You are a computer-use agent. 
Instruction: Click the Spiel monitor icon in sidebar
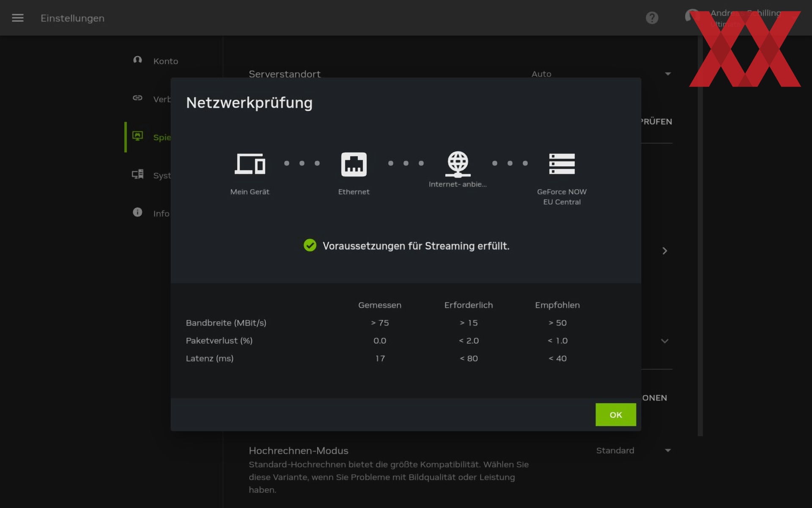[137, 136]
